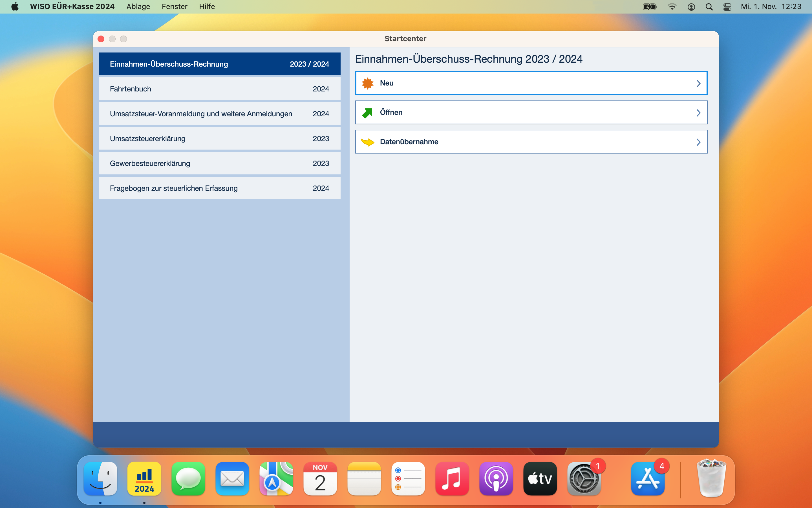The image size is (812, 508).
Task: Open Apple TV from the Dock
Action: tap(540, 479)
